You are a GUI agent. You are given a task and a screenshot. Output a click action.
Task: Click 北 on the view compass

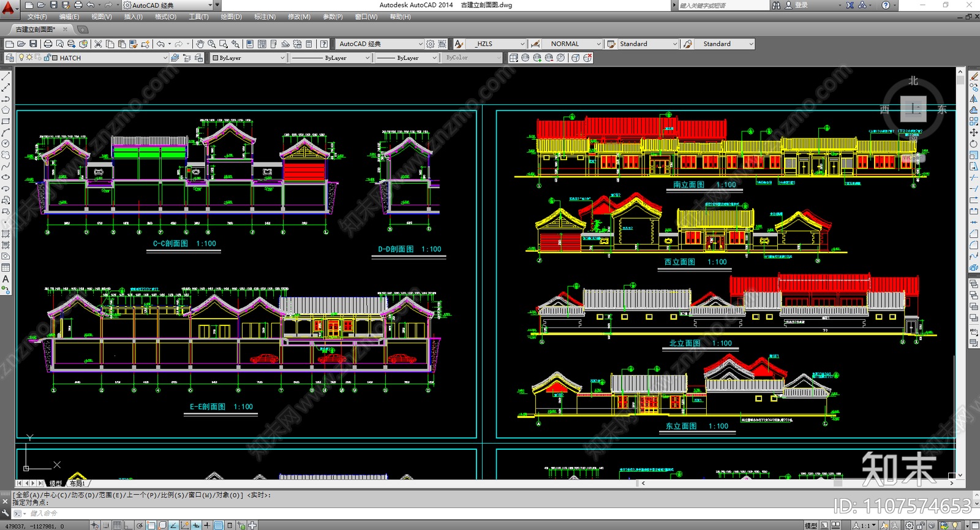point(913,81)
